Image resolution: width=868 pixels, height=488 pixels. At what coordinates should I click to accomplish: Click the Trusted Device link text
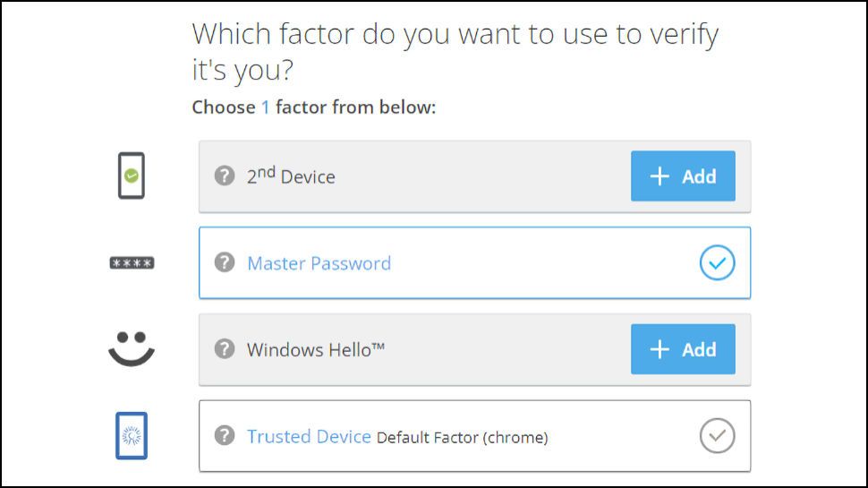[x=309, y=436]
